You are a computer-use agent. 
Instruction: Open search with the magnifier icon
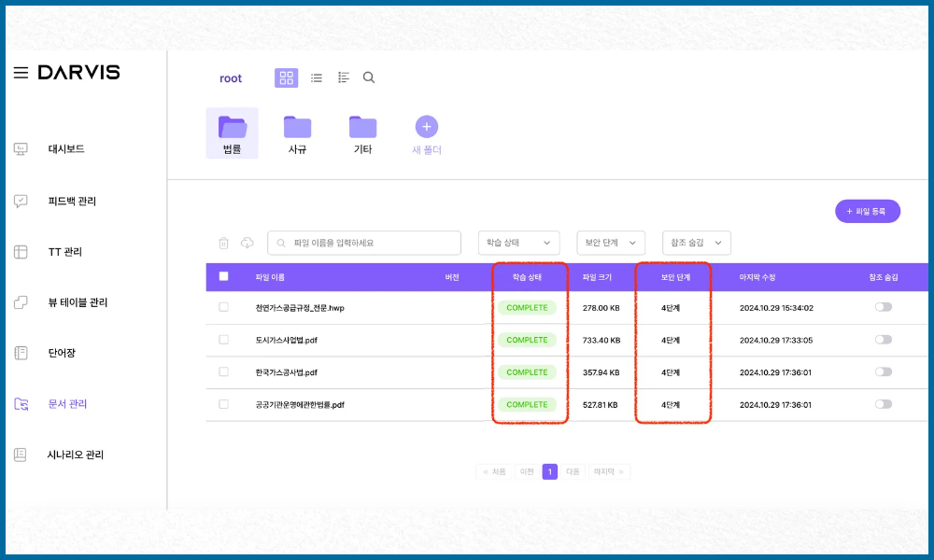click(369, 77)
